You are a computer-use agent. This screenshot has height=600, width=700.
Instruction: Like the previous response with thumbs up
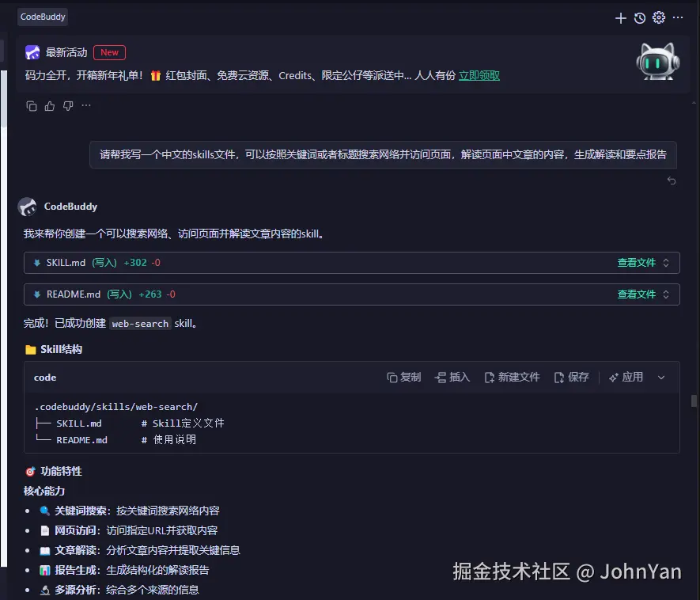[x=50, y=106]
